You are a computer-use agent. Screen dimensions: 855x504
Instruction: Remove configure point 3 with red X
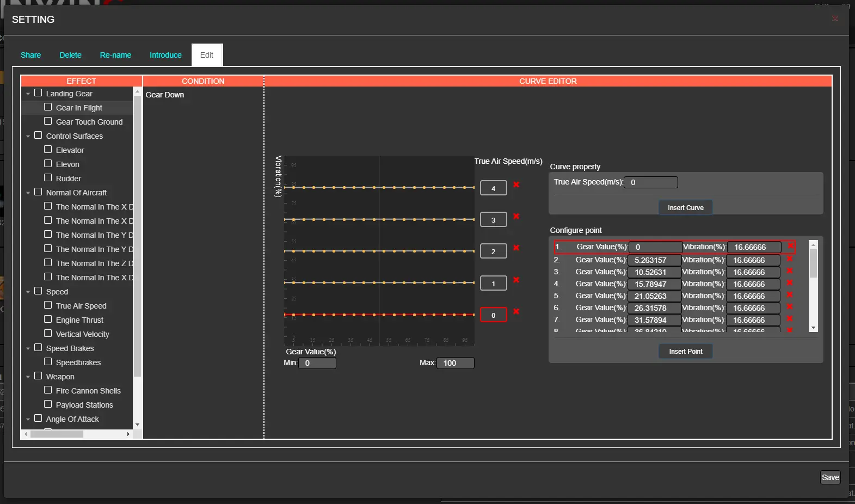[x=789, y=271]
